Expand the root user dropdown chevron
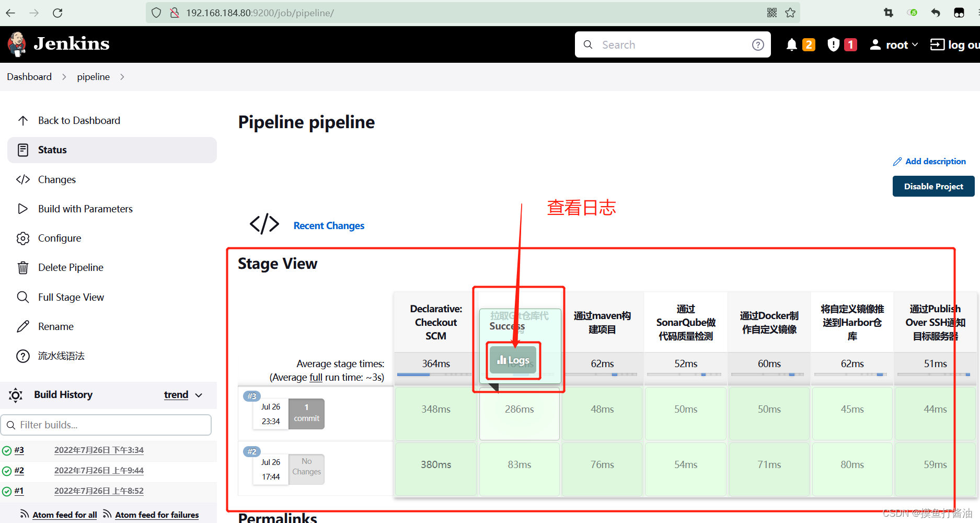The width and height of the screenshot is (980, 523). click(915, 45)
